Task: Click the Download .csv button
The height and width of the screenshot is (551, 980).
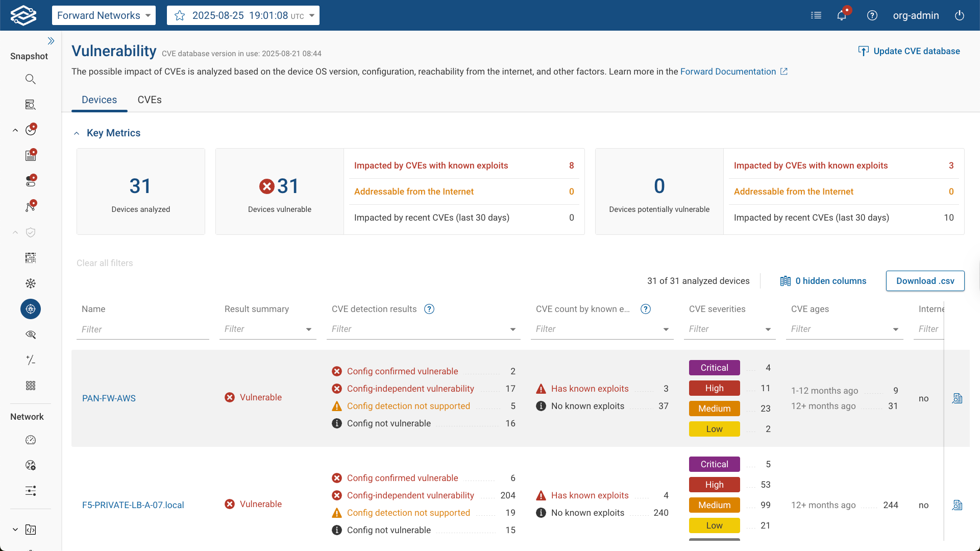Action: click(925, 281)
